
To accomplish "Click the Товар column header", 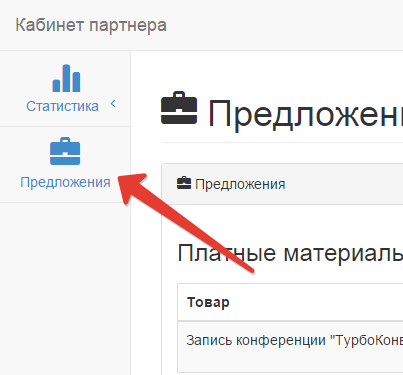I will 208,302.
